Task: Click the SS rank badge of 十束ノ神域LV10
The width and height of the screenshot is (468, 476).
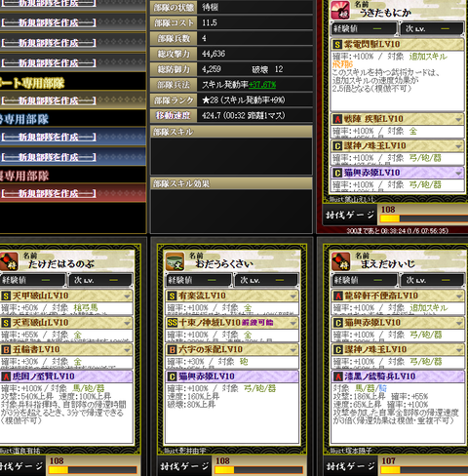Action: [173, 323]
